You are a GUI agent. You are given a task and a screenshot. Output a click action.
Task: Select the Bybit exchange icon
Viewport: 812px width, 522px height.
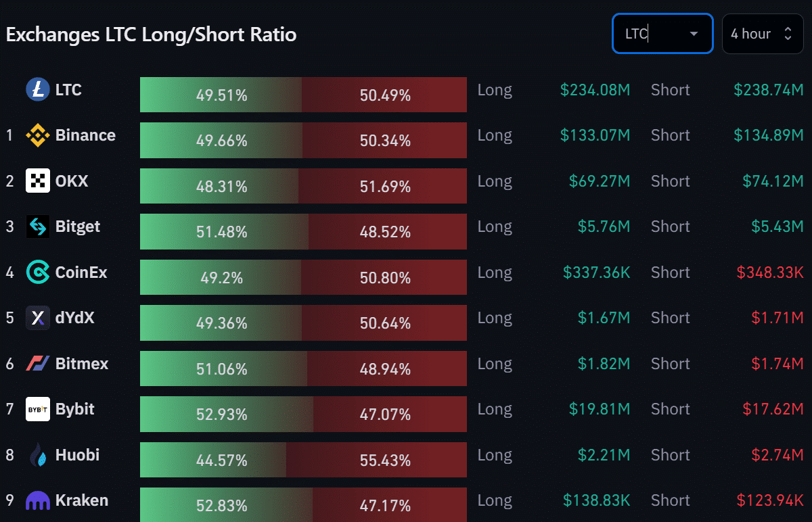coord(39,409)
